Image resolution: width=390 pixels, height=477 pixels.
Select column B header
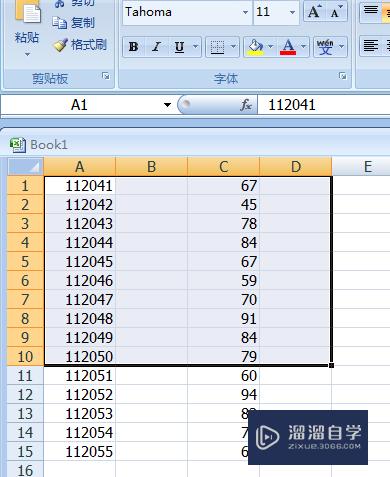pos(152,166)
